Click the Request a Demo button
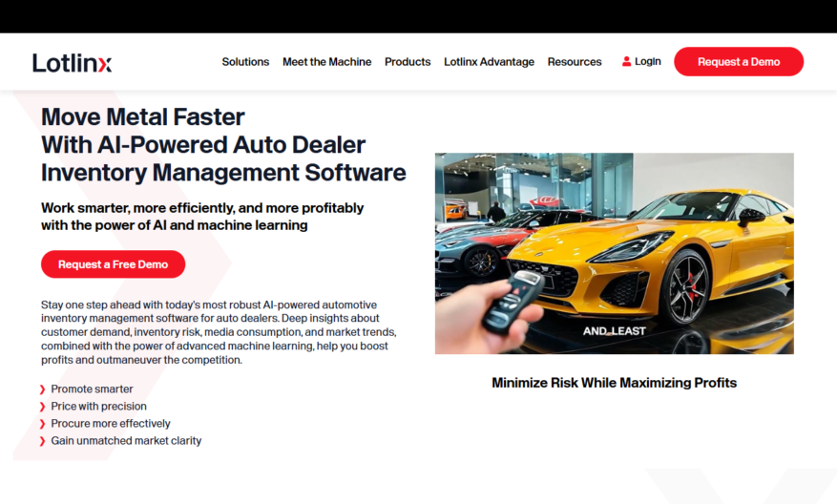 tap(739, 61)
